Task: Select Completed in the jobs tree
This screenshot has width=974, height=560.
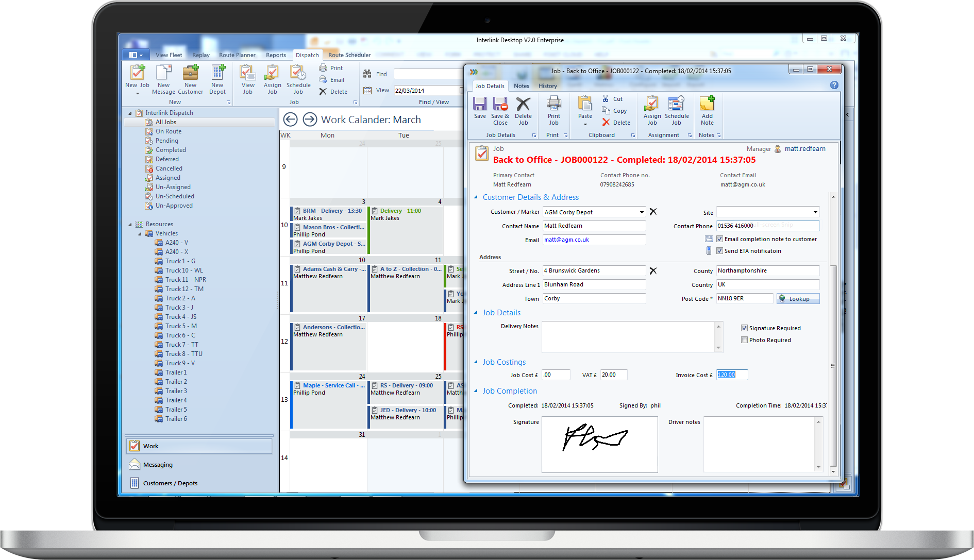Action: [x=171, y=150]
